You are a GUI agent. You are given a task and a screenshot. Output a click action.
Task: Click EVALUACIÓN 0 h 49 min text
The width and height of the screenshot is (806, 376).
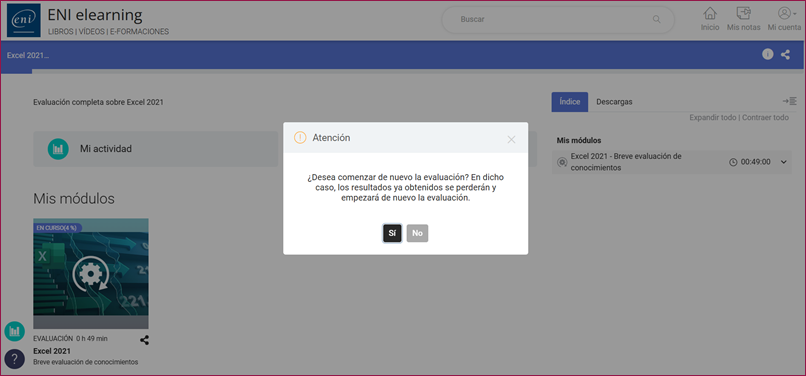[x=70, y=338]
